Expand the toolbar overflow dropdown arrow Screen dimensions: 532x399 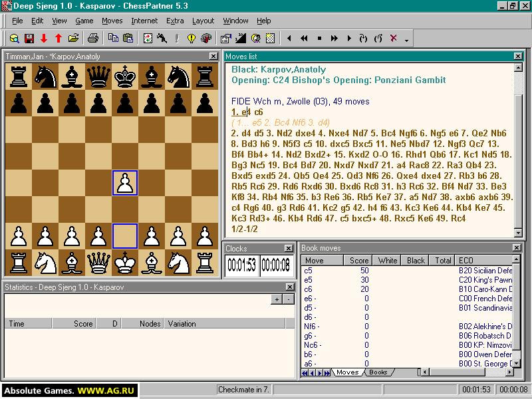pyautogui.click(x=406, y=41)
